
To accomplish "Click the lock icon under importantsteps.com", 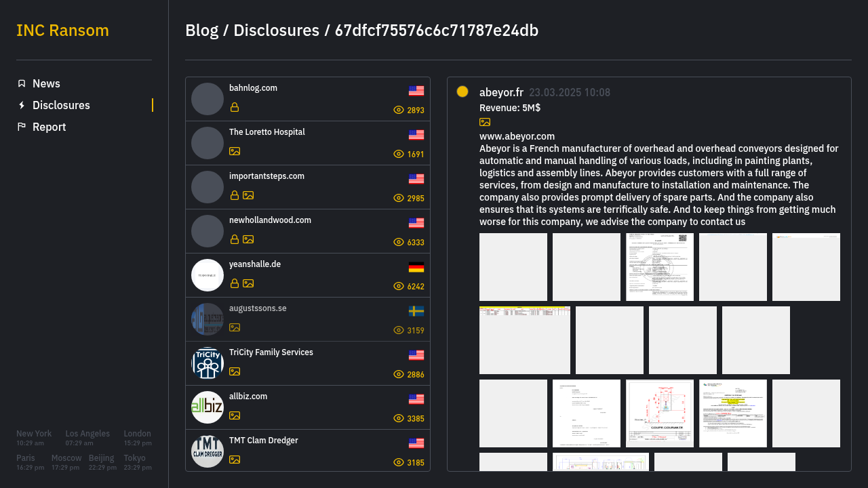I will coord(235,195).
